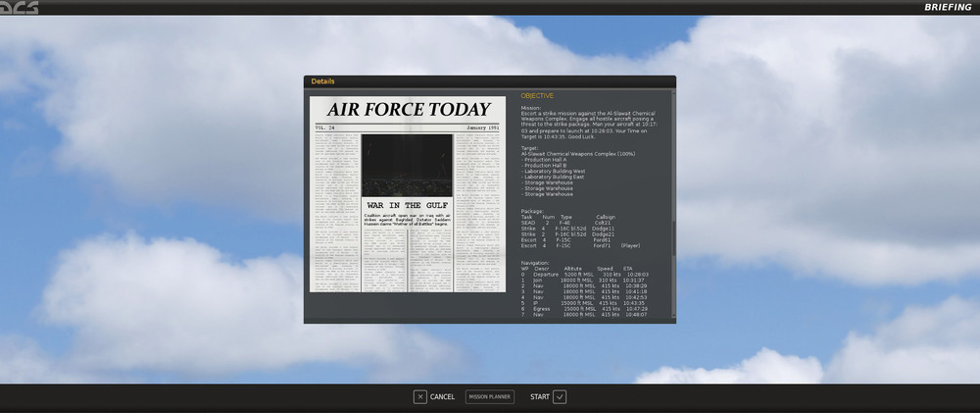The image size is (980, 413).
Task: Click the 'Navigation:' section label
Action: [x=535, y=263]
